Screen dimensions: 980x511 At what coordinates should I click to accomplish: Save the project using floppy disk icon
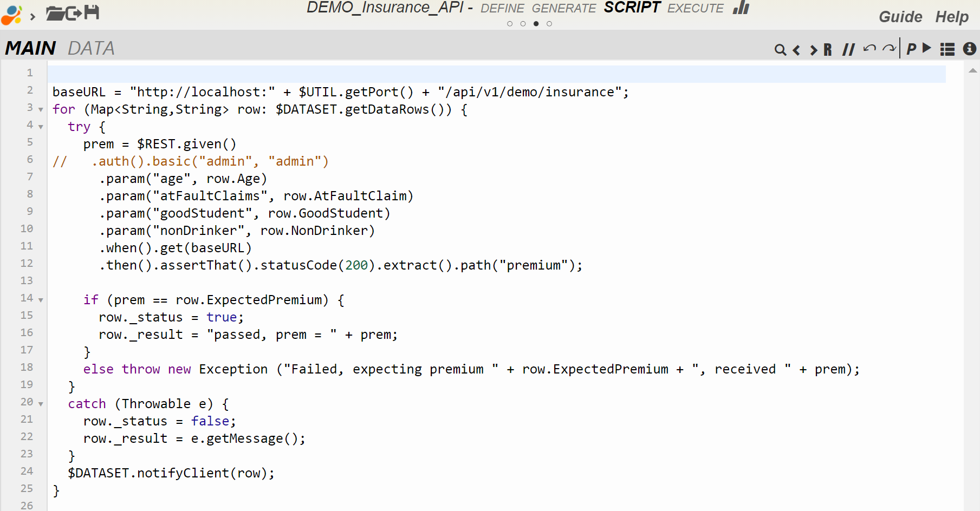click(92, 12)
